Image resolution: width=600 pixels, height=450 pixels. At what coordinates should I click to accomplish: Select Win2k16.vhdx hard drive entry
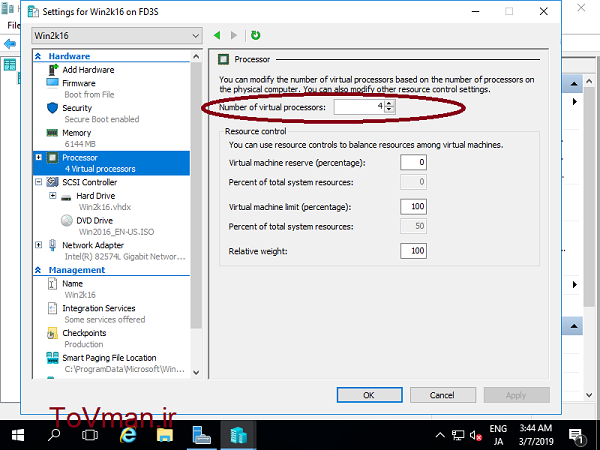click(104, 207)
